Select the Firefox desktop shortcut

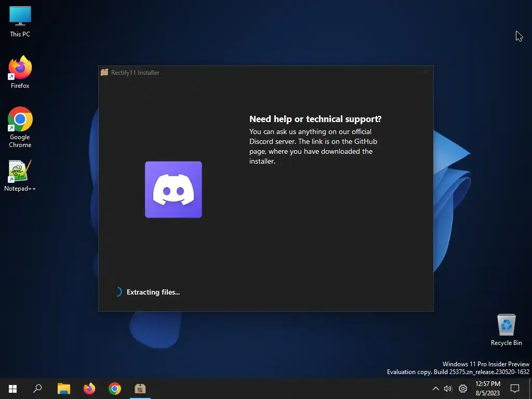point(20,72)
